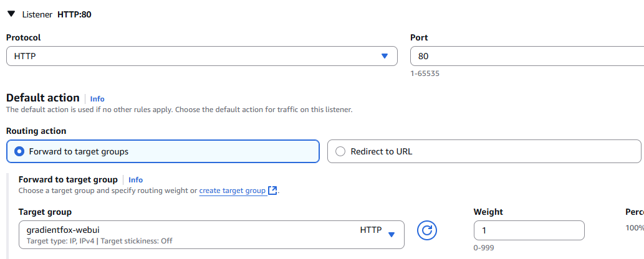Click the Protocol field label
Image resolution: width=644 pixels, height=259 pixels.
(24, 37)
